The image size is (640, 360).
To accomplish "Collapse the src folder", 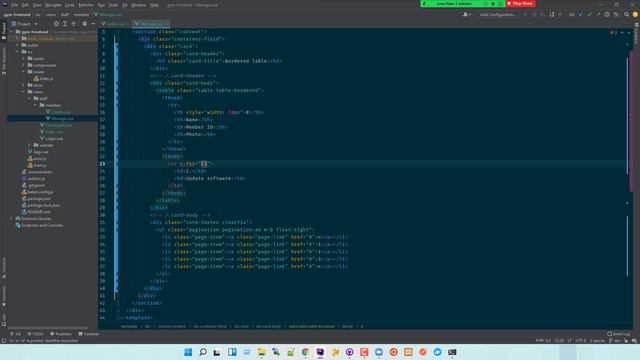I will point(18,52).
